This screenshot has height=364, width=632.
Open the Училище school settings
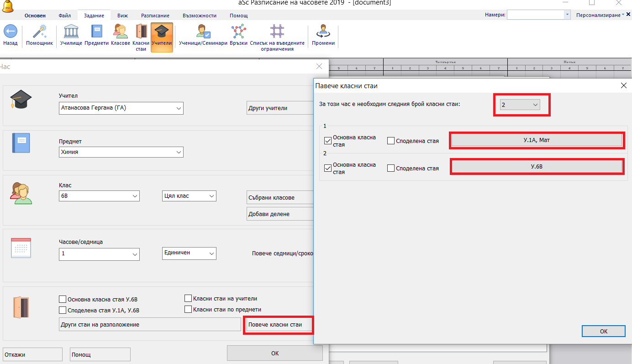tap(71, 32)
